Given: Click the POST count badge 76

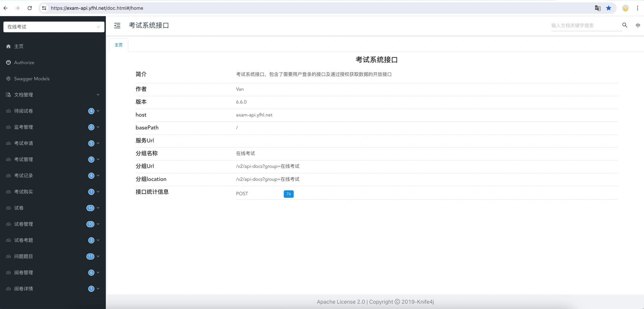Looking at the screenshot, I should [288, 194].
